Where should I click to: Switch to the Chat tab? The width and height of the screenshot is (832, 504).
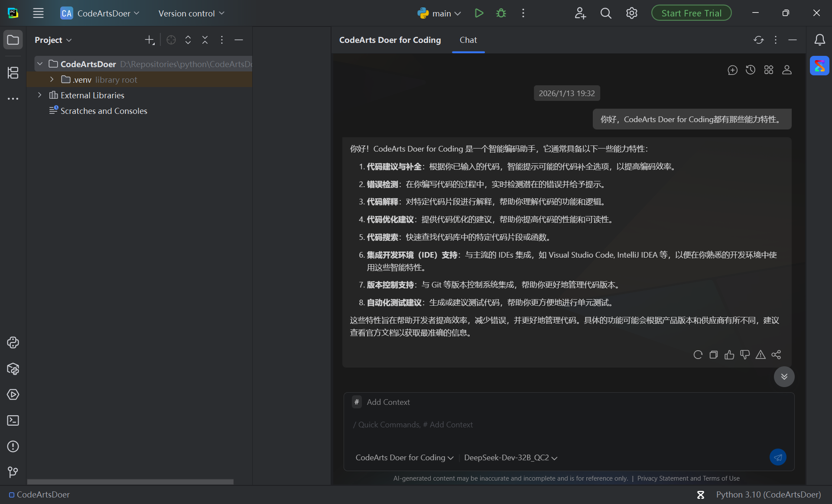click(x=468, y=40)
